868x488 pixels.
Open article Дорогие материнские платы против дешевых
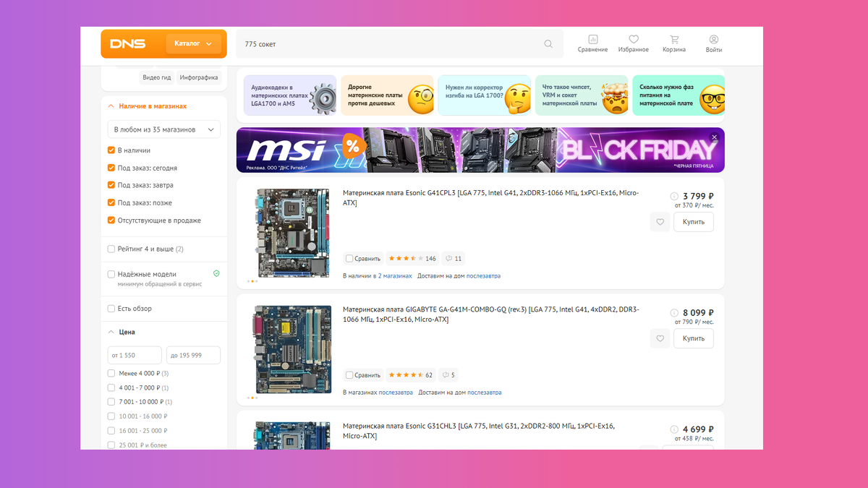tap(387, 95)
